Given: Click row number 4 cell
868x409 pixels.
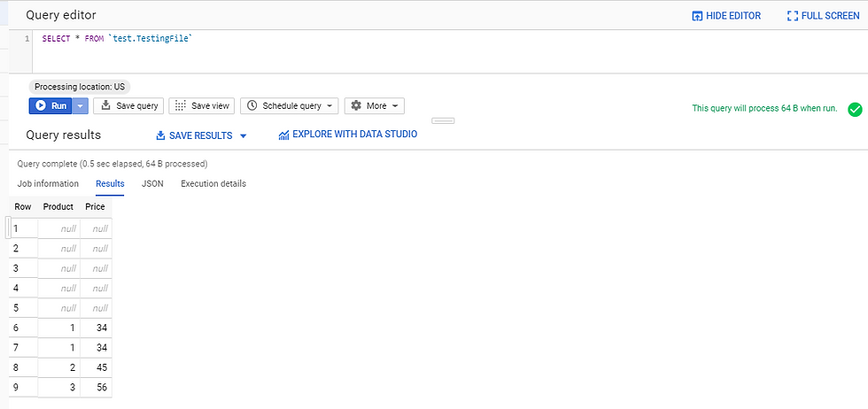Looking at the screenshot, I should 23,288.
